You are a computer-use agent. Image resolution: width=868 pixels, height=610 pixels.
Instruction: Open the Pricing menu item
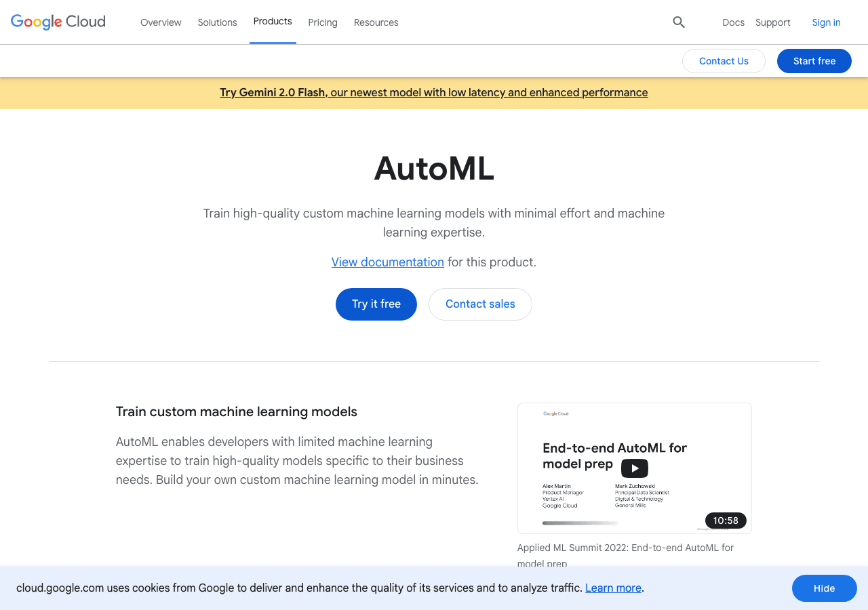pos(323,22)
